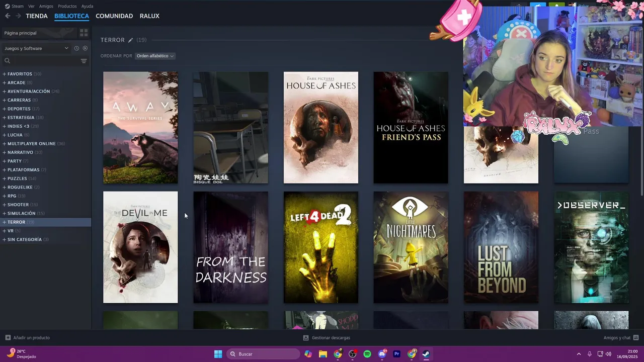Open the friends and chat icon
Image resolution: width=644 pixels, height=362 pixels.
pos(636,338)
